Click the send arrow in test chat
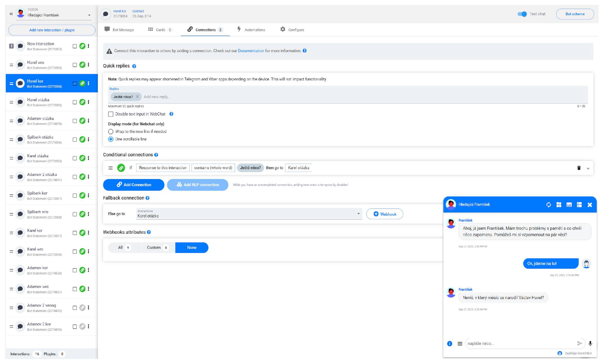This screenshot has width=603, height=364. tap(579, 343)
